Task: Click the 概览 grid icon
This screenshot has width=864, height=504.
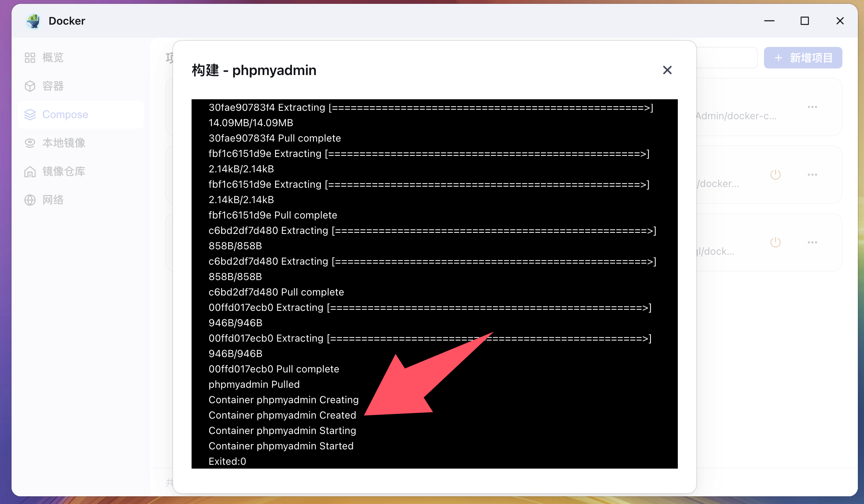Action: coord(30,58)
